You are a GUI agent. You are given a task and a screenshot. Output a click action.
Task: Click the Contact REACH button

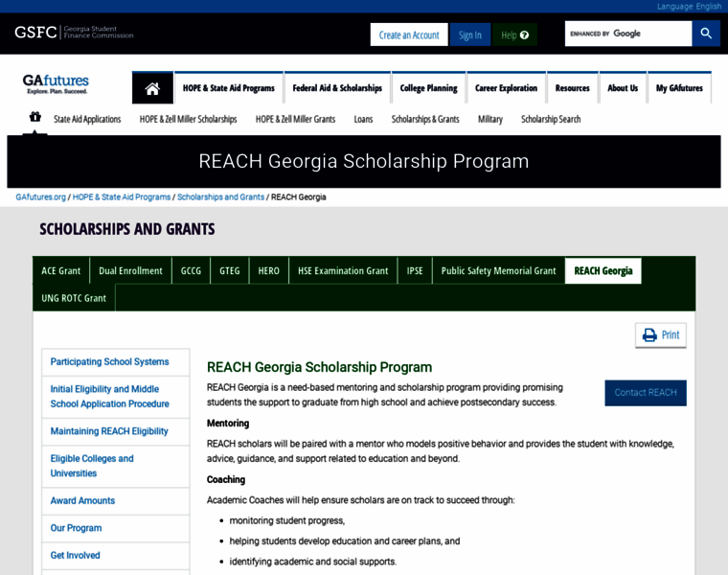tap(646, 393)
